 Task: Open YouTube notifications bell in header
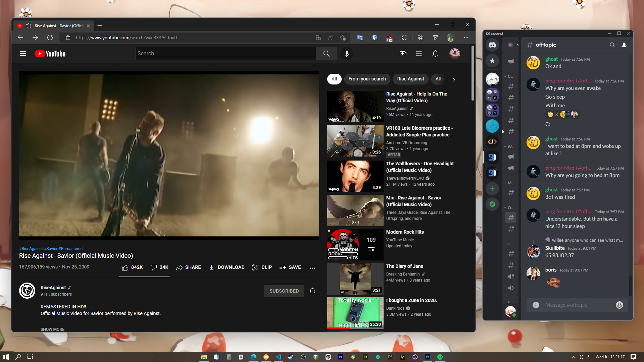coord(435,54)
